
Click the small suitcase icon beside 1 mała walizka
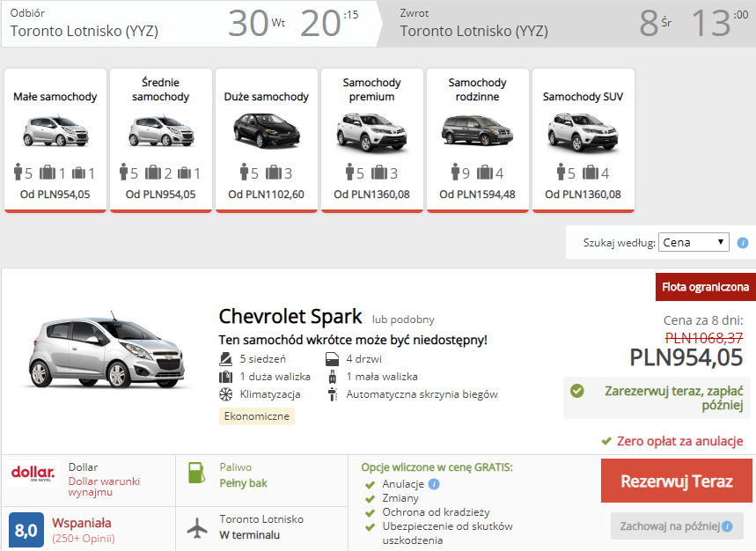point(332,377)
